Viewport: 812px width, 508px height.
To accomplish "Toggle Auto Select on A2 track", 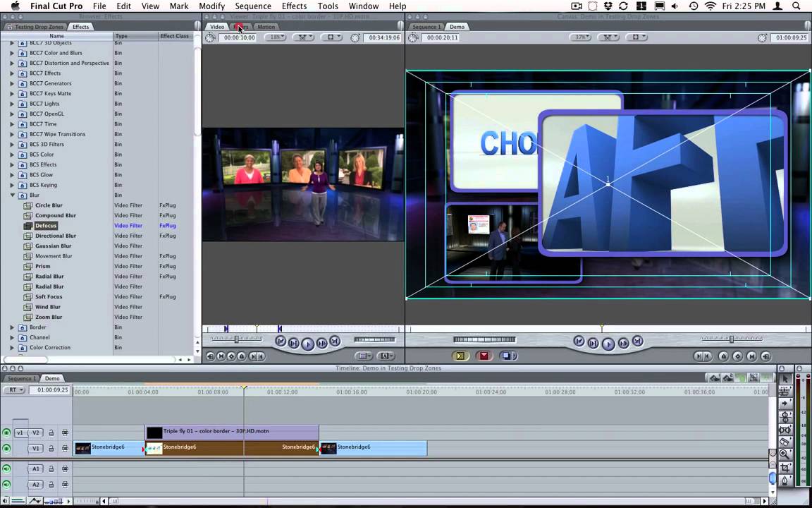I will (66, 485).
